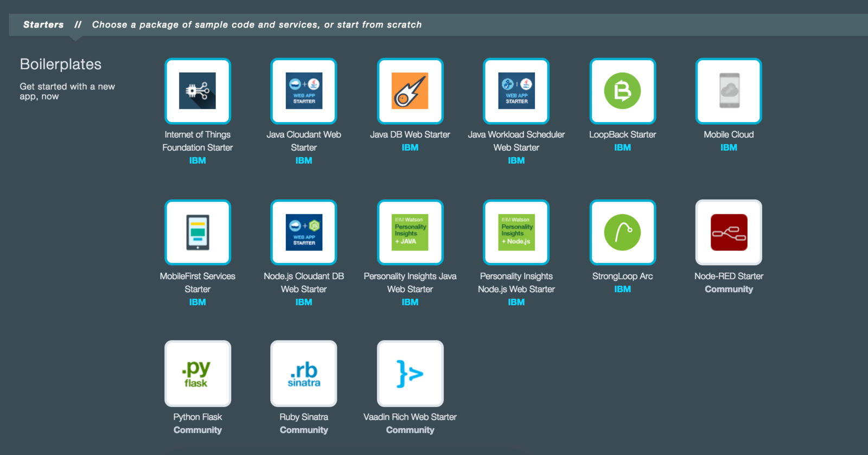Click 'Personality Insights Node.js Web Starter' label
The height and width of the screenshot is (455, 868).
coord(516,283)
